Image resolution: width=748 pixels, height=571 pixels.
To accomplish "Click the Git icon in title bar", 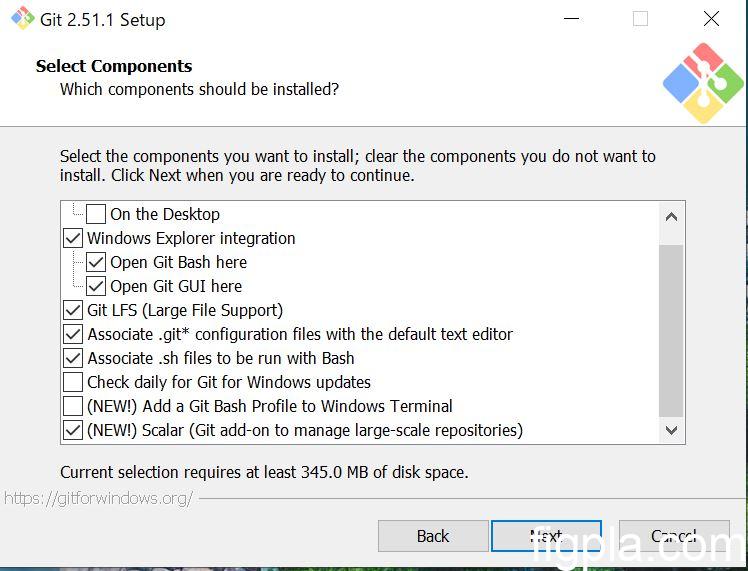I will pos(22,19).
